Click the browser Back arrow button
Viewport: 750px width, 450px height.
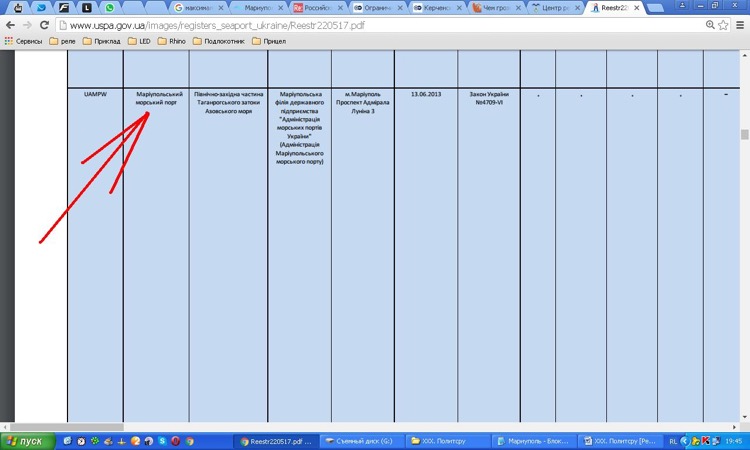(x=11, y=24)
